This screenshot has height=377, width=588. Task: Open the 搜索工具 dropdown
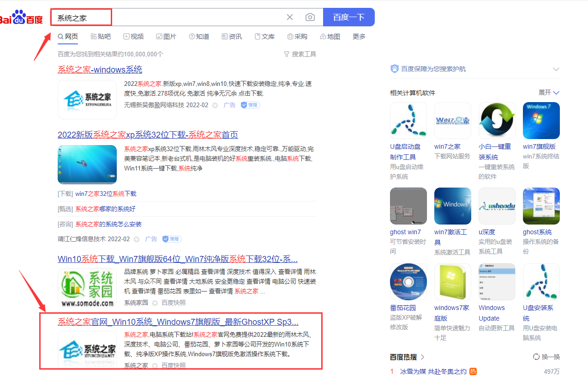click(300, 54)
